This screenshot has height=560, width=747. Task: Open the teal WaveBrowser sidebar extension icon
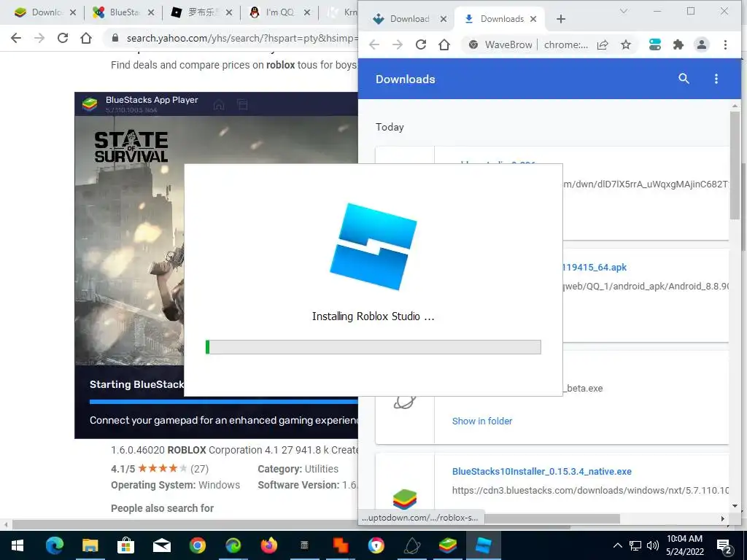654,44
